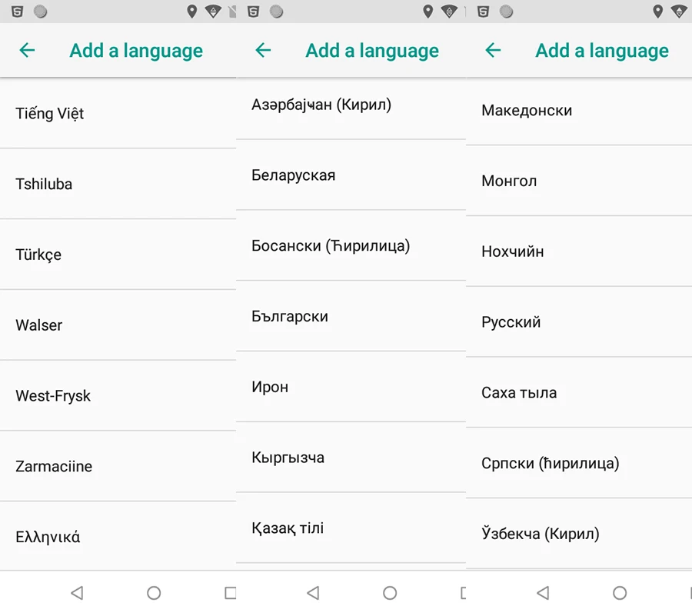Pick Русский language

pyautogui.click(x=579, y=322)
